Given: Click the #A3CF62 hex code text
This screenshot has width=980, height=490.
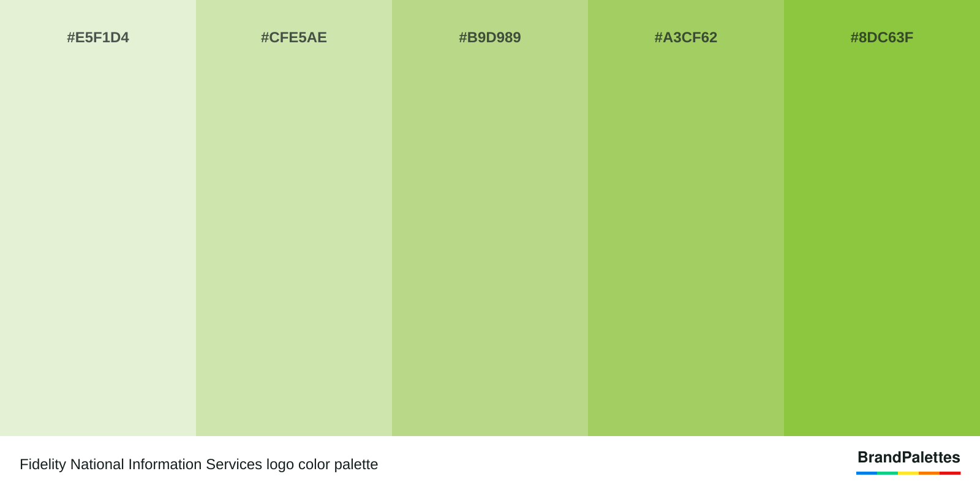Looking at the screenshot, I should coord(686,37).
